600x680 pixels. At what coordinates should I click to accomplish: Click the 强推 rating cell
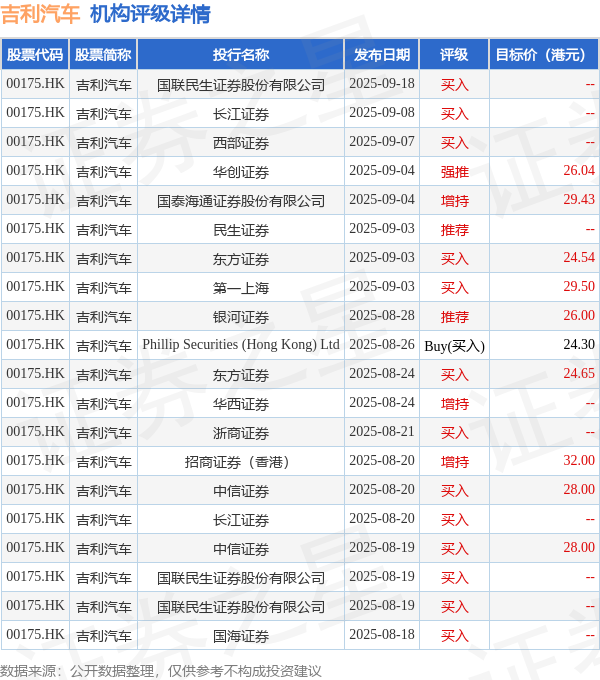[454, 172]
